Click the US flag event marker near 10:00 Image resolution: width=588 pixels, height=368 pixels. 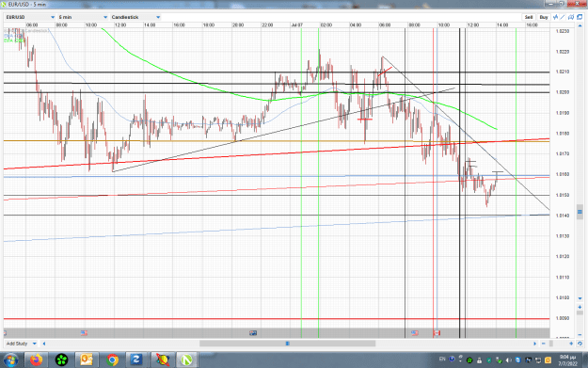coord(84,333)
